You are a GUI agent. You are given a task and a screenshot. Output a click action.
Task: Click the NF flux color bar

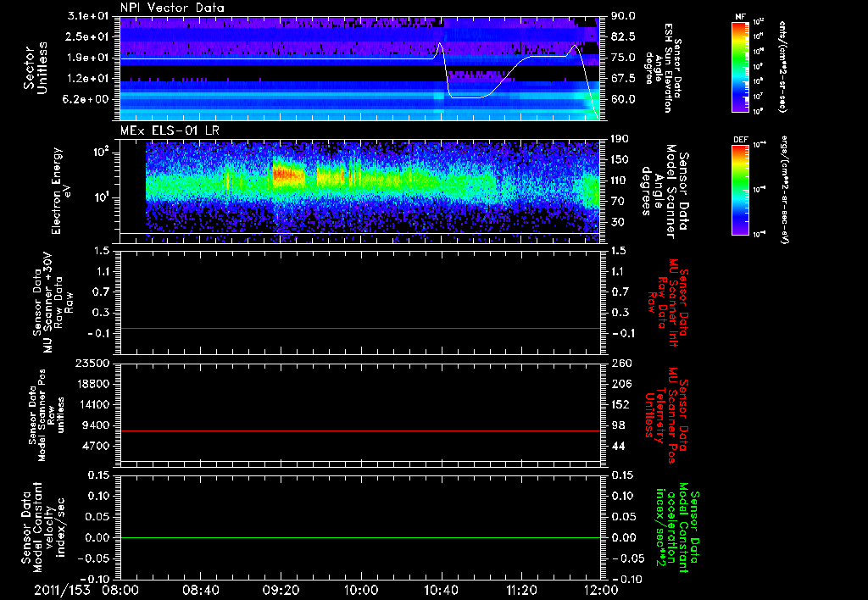[x=740, y=67]
